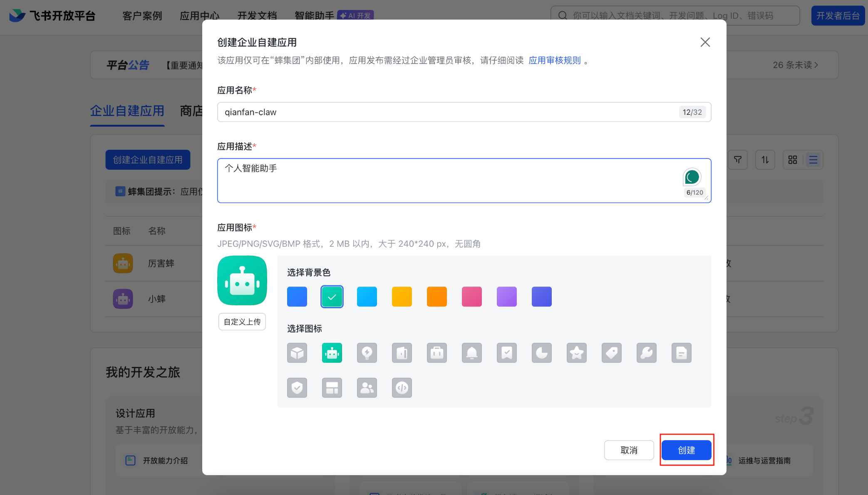The image size is (868, 495).
Task: Click the 自定义上传 upload button
Action: (x=242, y=322)
